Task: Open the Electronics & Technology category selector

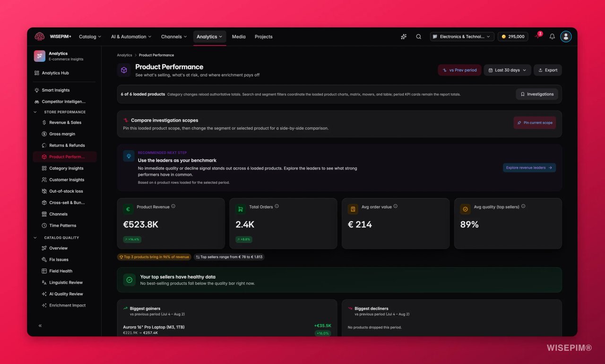Action: tap(462, 37)
